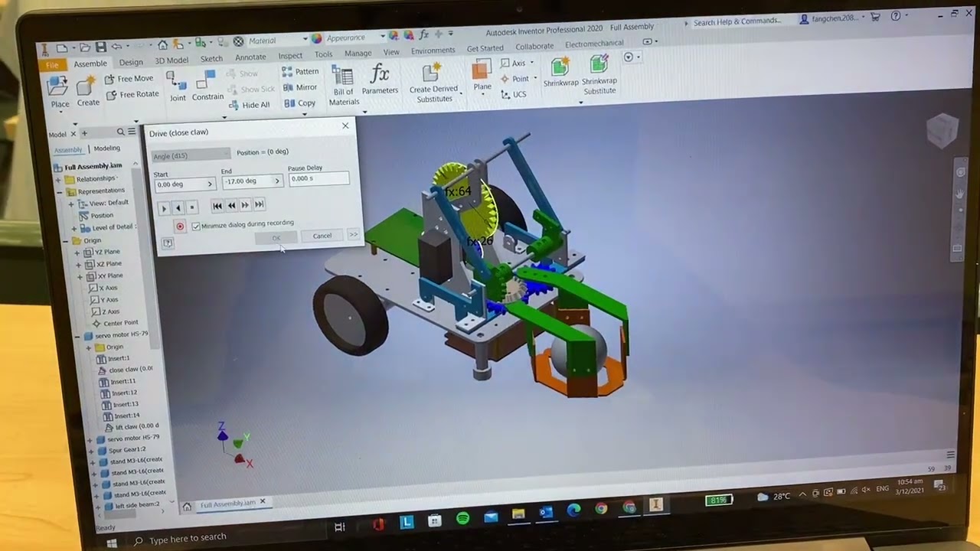Activate Free Rotate tool
This screenshot has height=551, width=980.
click(132, 94)
